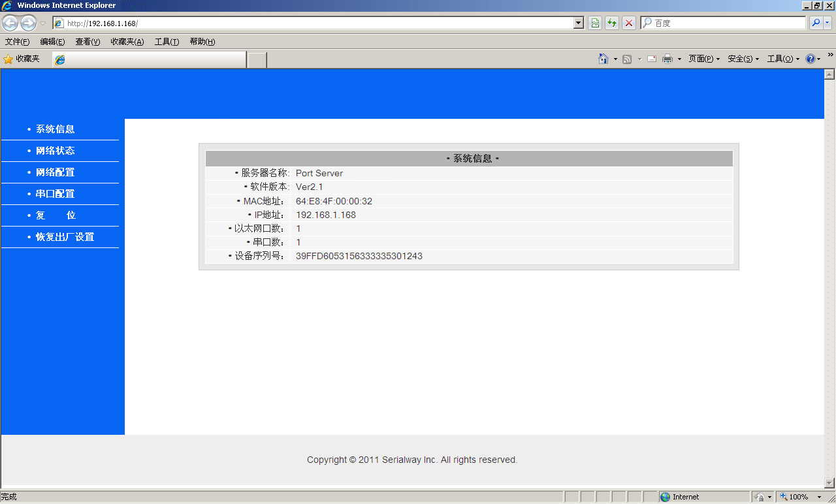This screenshot has width=836, height=504.
Task: Click the Internet security zone globe icon
Action: click(666, 497)
